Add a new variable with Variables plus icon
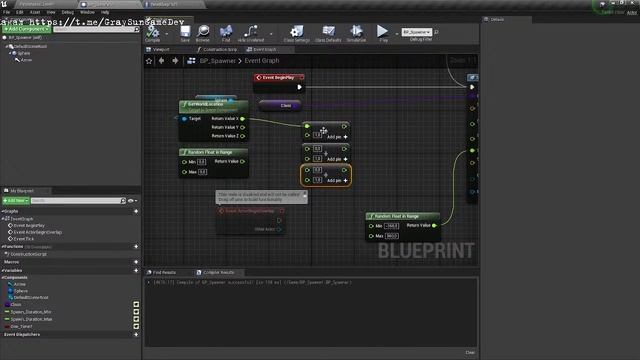Image resolution: width=640 pixels, height=360 pixels. click(x=136, y=270)
